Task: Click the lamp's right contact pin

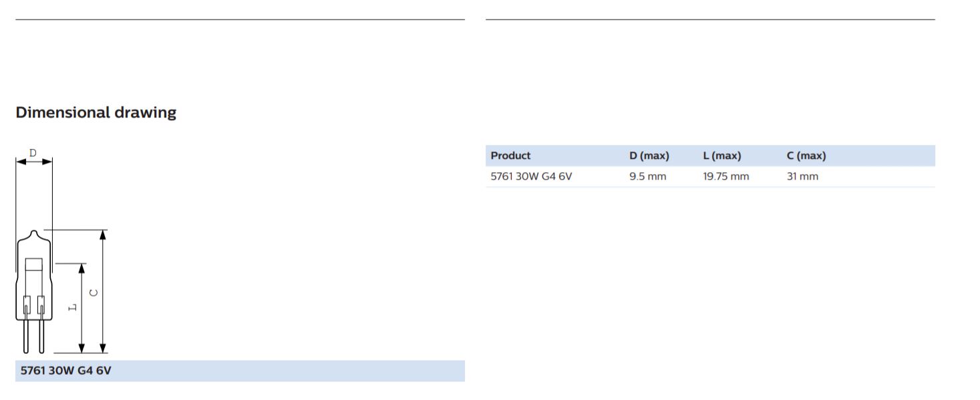Action: (41, 336)
